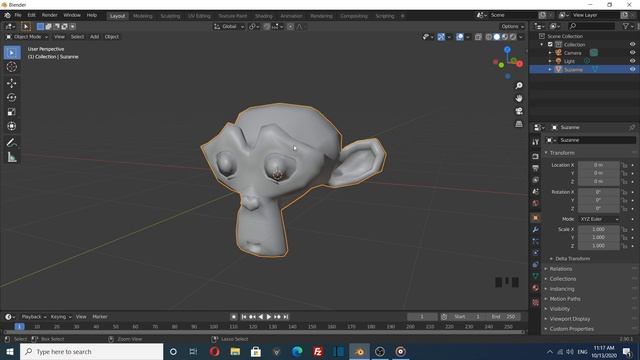Hide the Light object's eye icon
The image size is (640, 360).
tap(632, 61)
